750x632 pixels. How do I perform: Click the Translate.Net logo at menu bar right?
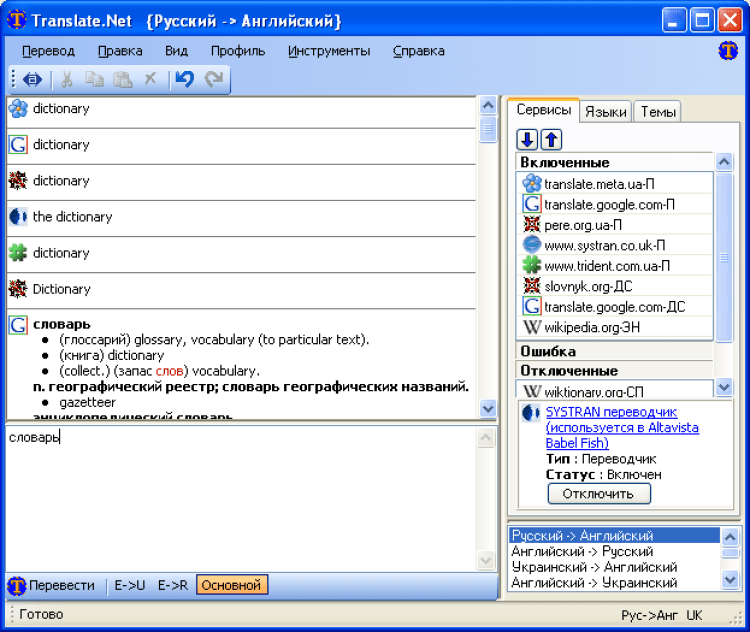point(728,51)
